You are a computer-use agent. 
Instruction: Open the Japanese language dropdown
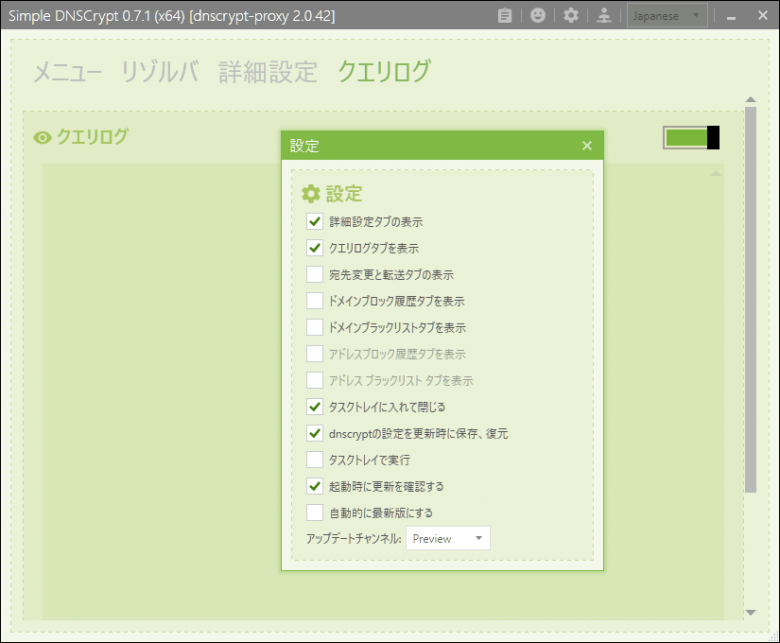(x=667, y=16)
